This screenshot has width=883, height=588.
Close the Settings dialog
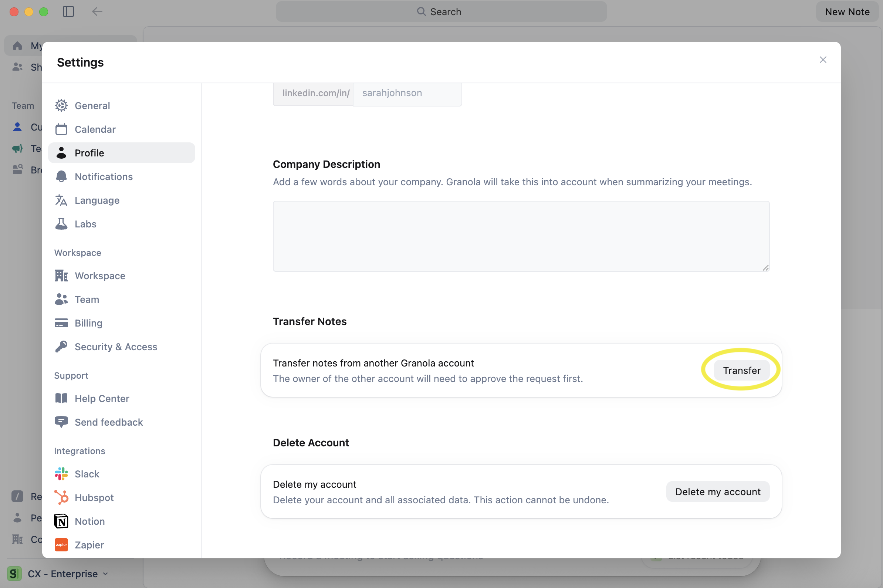coord(823,60)
